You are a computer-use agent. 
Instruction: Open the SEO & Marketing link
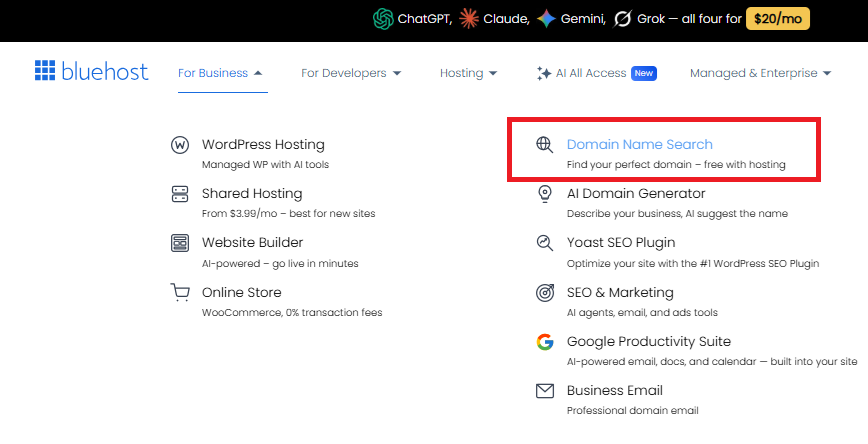click(620, 292)
